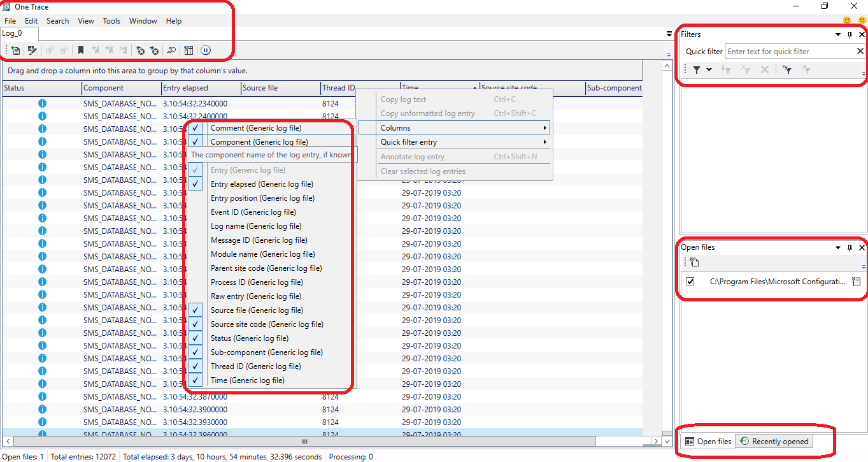Open the File menu
Viewport: 868px width, 462px height.
[10, 21]
